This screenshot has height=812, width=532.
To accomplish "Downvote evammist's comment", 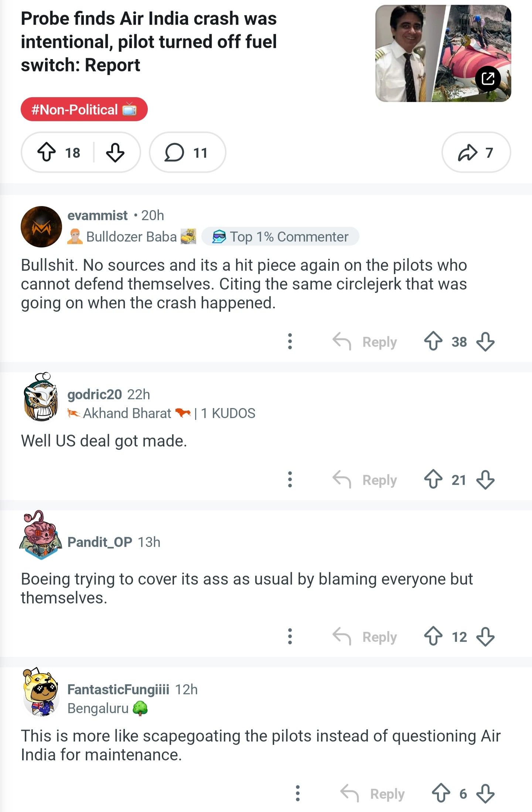I will [485, 341].
